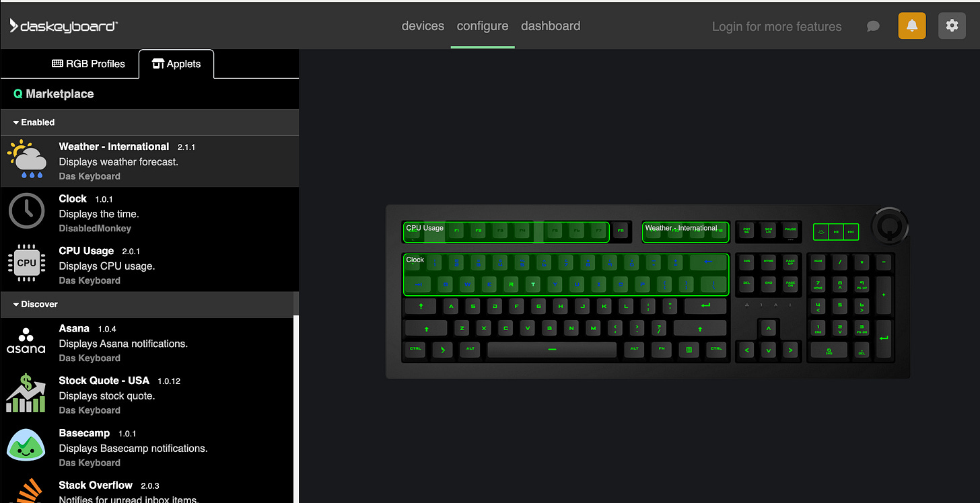Select the DEL key in the navigation cluster
This screenshot has width=980, height=503.
746,283
